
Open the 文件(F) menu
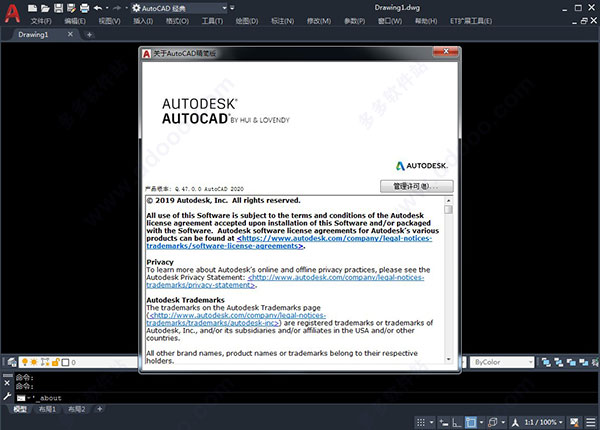[x=41, y=21]
